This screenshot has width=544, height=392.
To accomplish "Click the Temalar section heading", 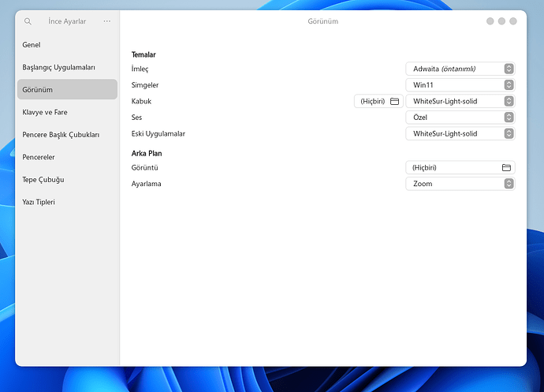I will (143, 54).
